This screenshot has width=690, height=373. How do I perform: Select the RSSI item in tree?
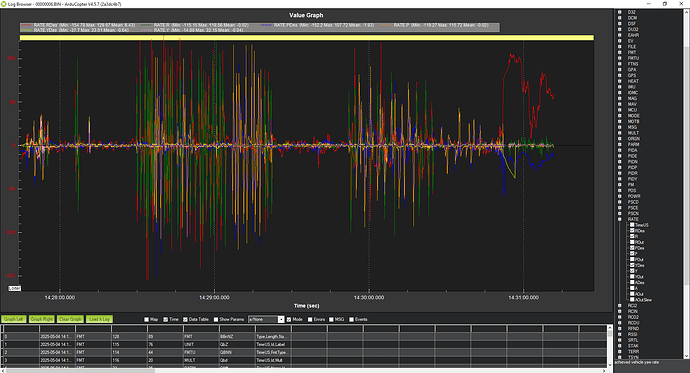[x=632, y=334]
